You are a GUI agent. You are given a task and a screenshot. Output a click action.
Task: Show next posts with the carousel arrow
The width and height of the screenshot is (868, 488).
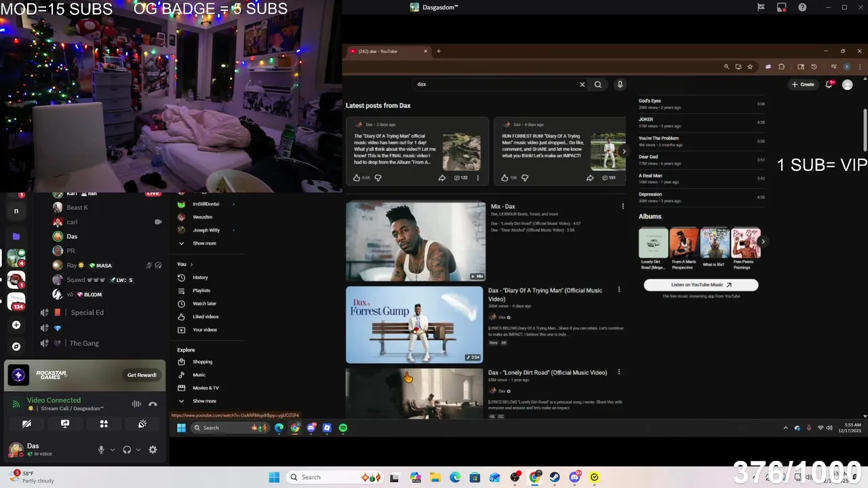[624, 150]
